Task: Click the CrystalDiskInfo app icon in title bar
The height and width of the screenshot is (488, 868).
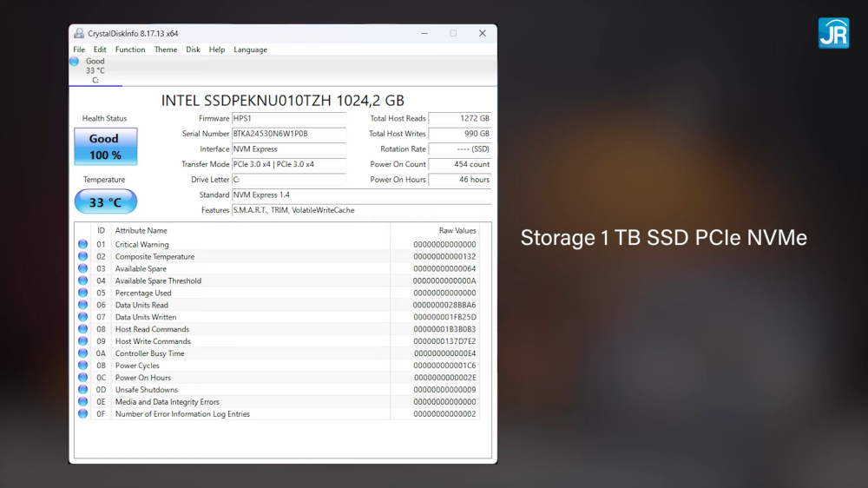Action: point(79,34)
